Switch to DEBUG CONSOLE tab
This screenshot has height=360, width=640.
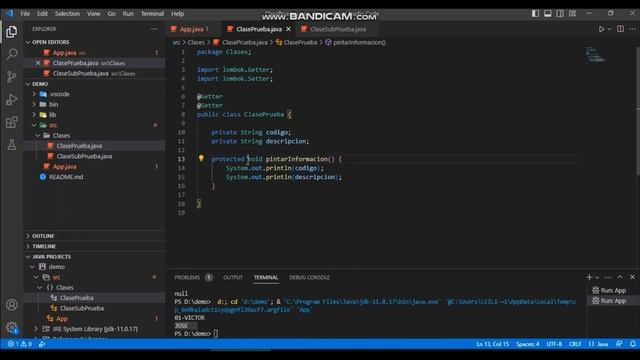coord(309,277)
